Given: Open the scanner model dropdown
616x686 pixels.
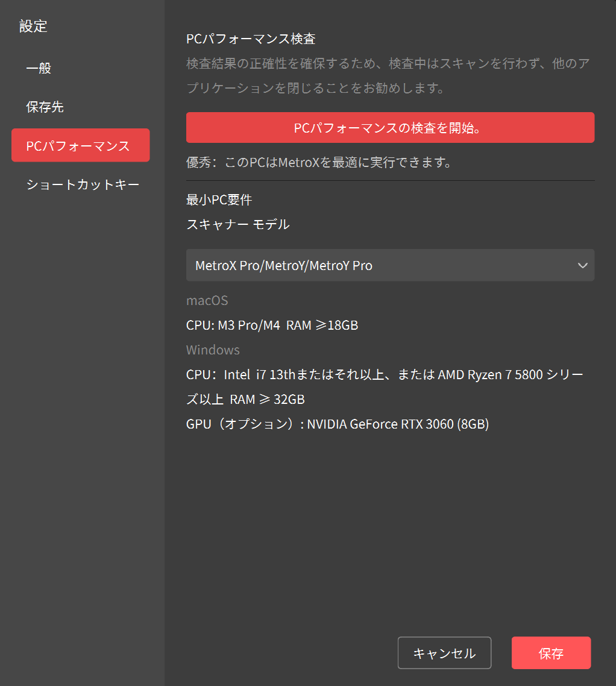Looking at the screenshot, I should coord(390,265).
